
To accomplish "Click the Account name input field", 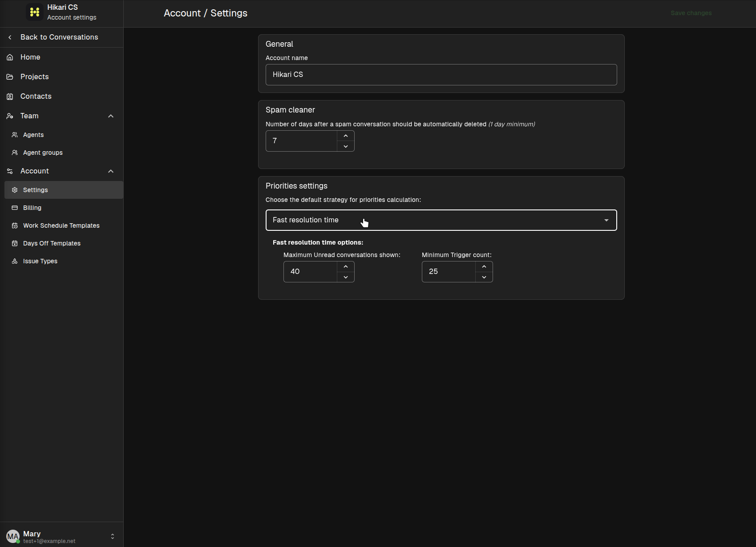I will click(441, 75).
